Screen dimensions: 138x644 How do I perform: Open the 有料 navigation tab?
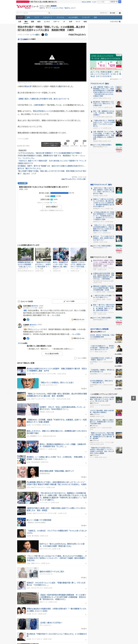click(x=95, y=17)
